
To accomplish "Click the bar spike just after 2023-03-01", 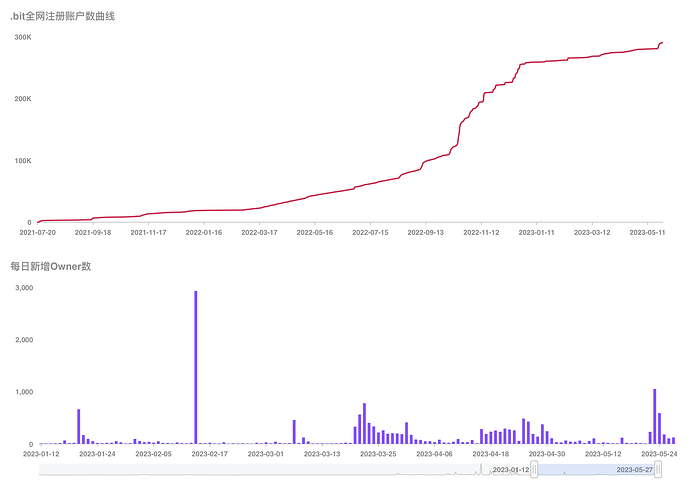I will click(x=294, y=432).
